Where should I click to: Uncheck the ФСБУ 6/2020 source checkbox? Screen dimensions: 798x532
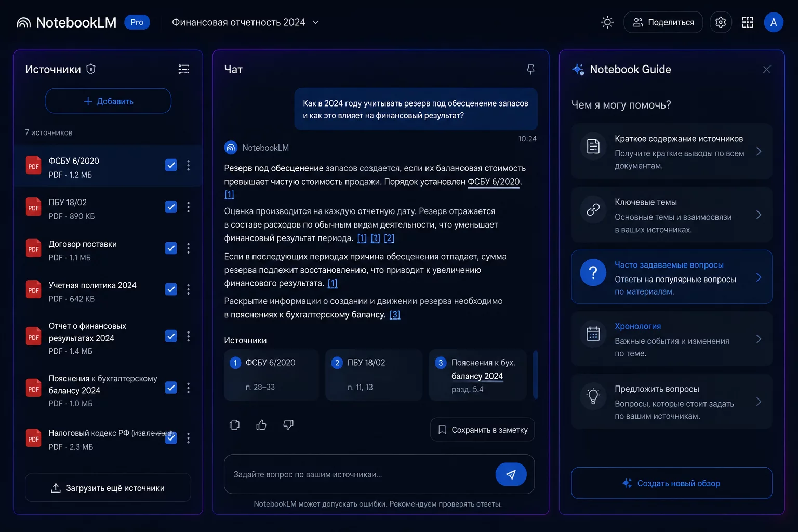tap(171, 165)
